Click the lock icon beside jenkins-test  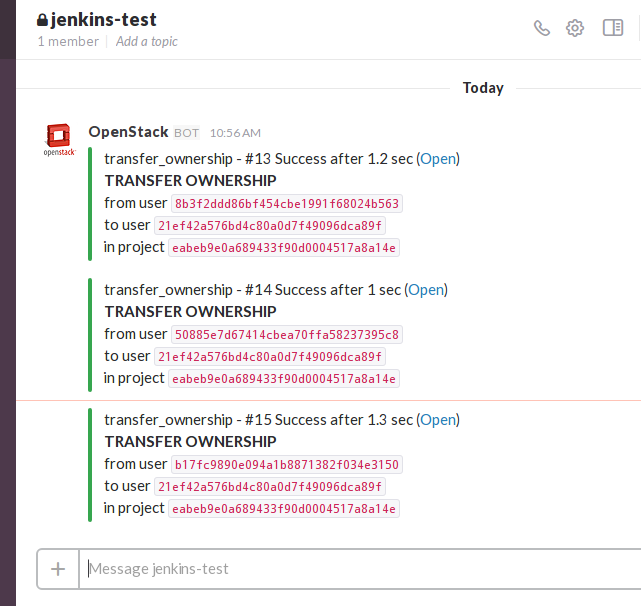[42, 20]
